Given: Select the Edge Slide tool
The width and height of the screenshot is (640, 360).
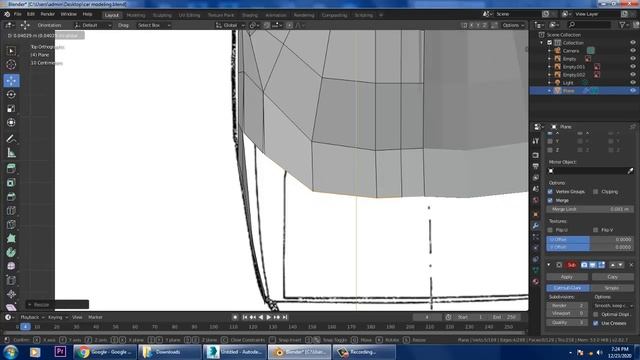Looking at the screenshot, I should point(11,280).
